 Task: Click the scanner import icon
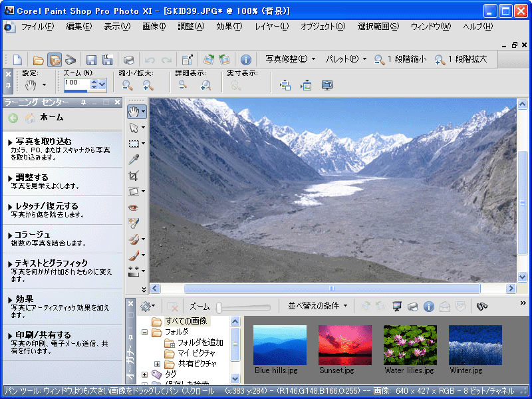(x=70, y=60)
